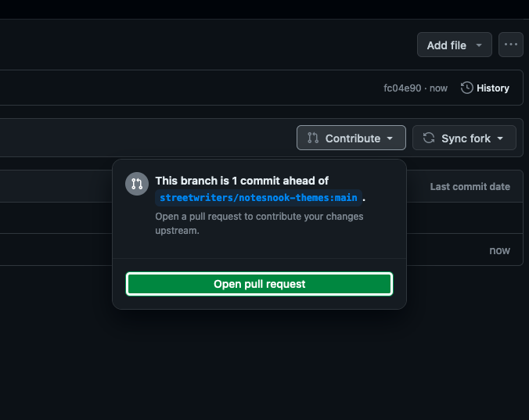The width and height of the screenshot is (529, 420).
Task: Click the Last commit date column header
Action: tap(470, 187)
